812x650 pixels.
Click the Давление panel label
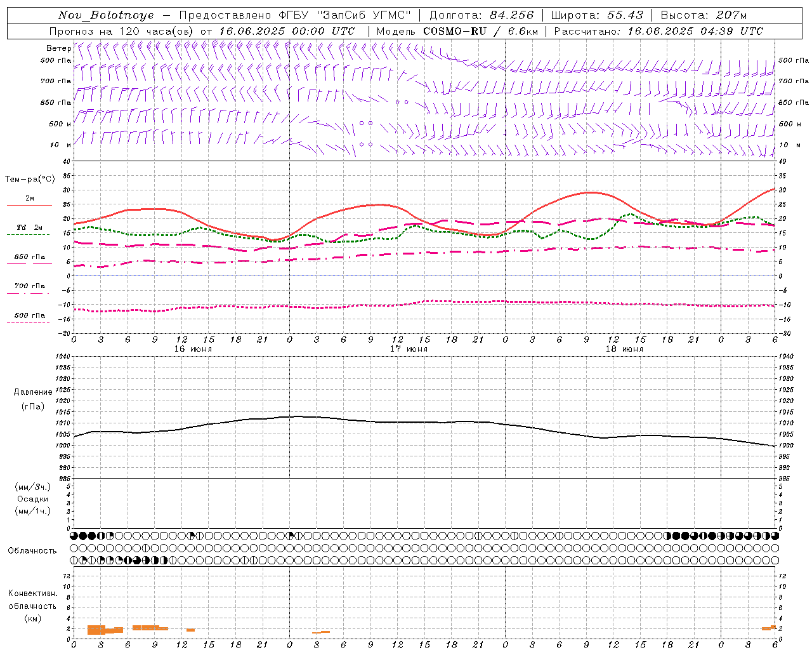point(33,392)
